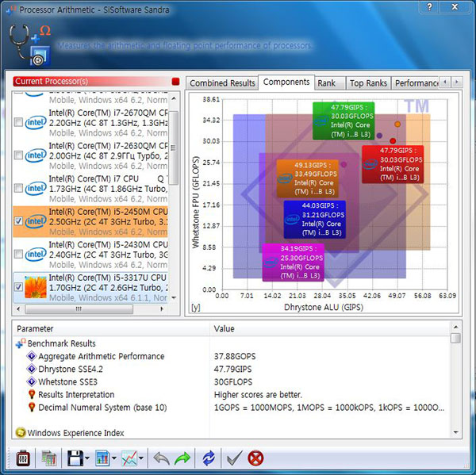The height and width of the screenshot is (475, 476).
Task: Click tab strip scroll-right arrow
Action: point(457,82)
